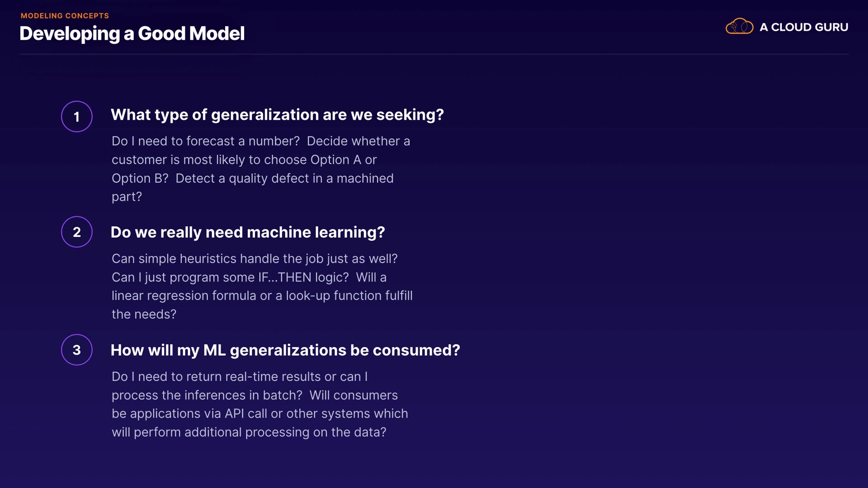Select the number 2 circle badge

(x=77, y=232)
